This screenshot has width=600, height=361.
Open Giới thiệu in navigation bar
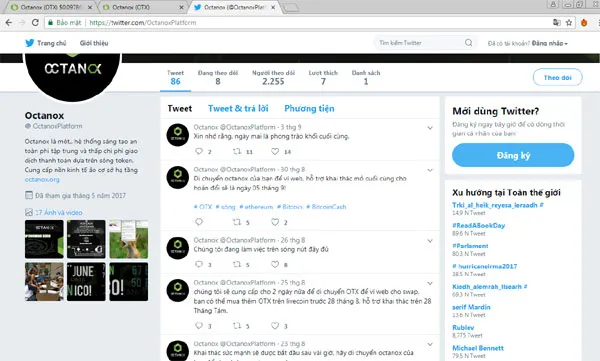point(94,43)
